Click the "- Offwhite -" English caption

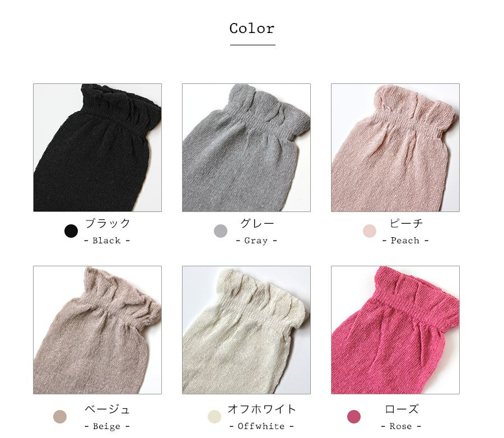coord(262,426)
